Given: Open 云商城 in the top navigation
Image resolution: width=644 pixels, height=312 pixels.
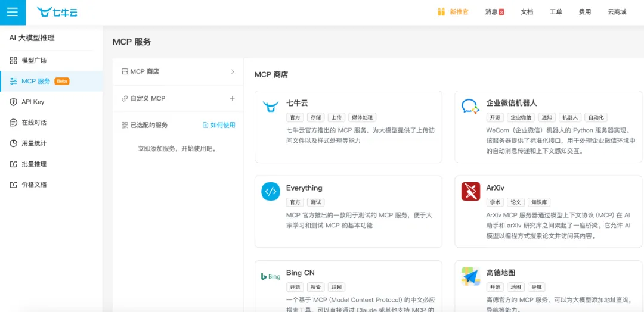Looking at the screenshot, I should [x=617, y=13].
